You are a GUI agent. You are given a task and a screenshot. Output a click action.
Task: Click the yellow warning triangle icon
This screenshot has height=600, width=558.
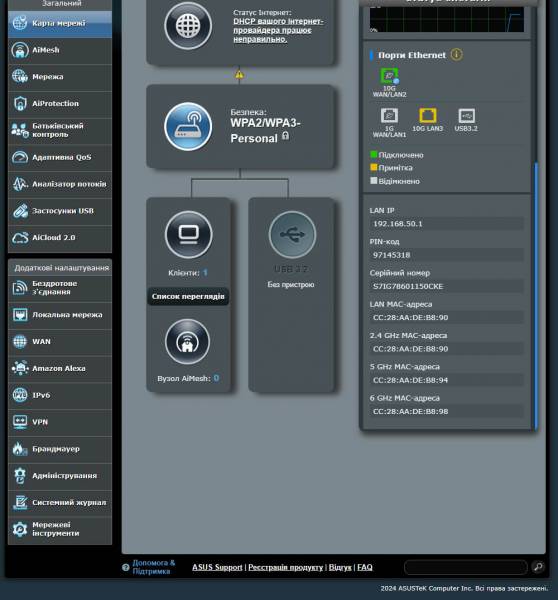coord(239,75)
